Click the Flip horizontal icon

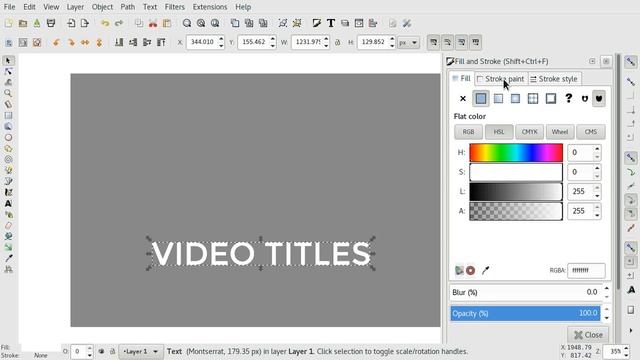(x=85, y=42)
